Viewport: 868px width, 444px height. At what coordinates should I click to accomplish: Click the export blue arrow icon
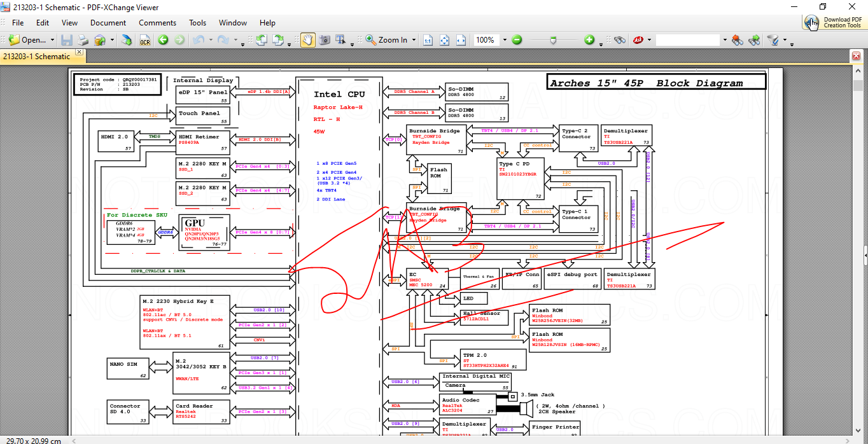pos(127,40)
